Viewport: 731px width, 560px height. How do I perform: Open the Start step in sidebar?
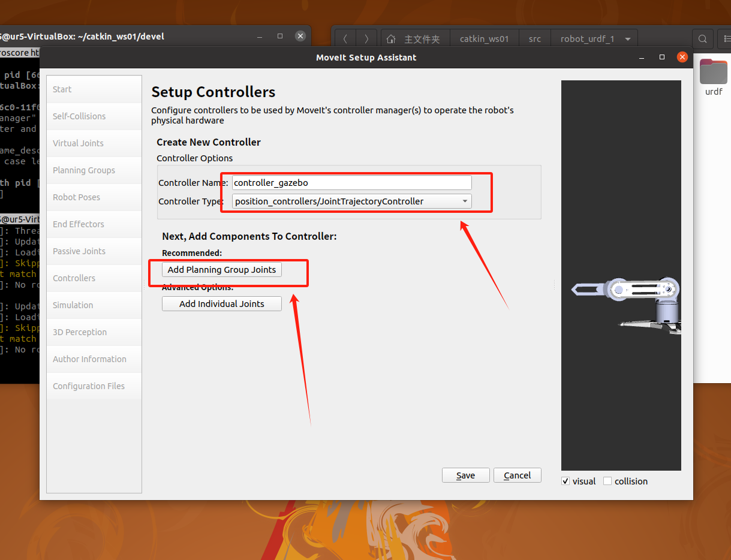click(94, 89)
